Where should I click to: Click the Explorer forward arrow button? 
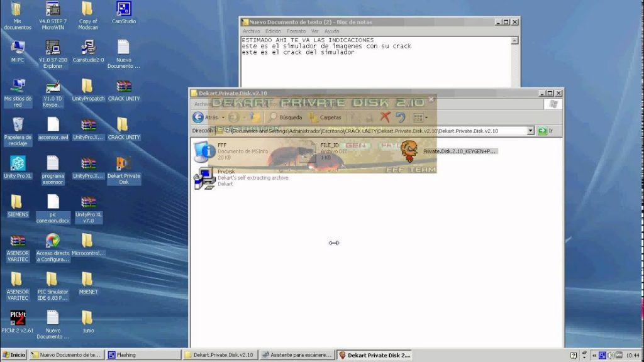point(234,118)
